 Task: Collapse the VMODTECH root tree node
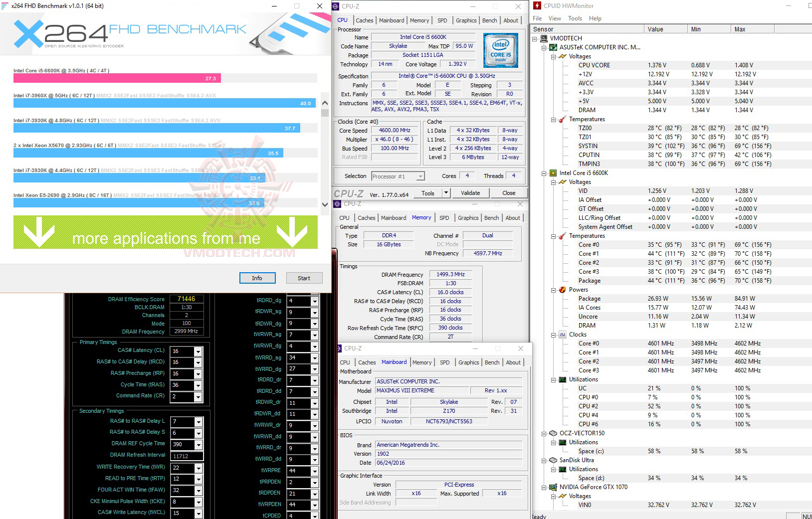coord(535,38)
